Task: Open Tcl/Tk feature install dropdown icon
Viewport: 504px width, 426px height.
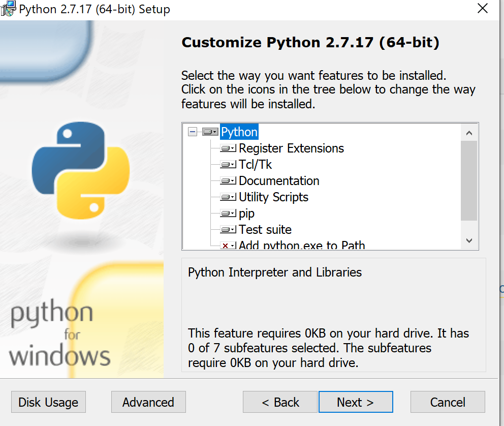Action: point(228,165)
